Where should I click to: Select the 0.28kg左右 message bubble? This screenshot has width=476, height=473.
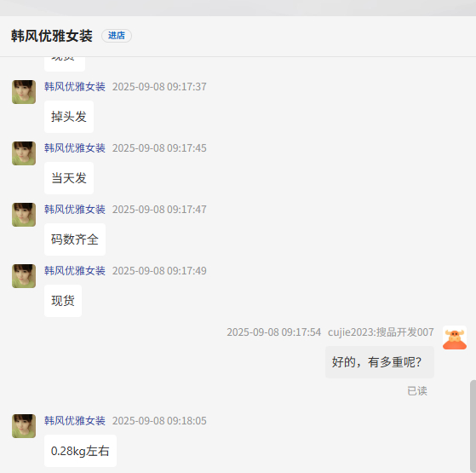click(80, 451)
